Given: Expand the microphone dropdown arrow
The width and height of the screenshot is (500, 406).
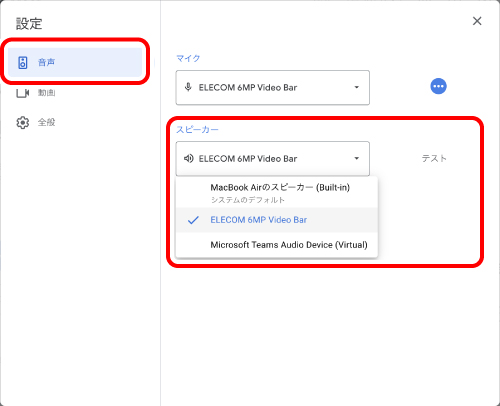Looking at the screenshot, I should click(x=357, y=87).
